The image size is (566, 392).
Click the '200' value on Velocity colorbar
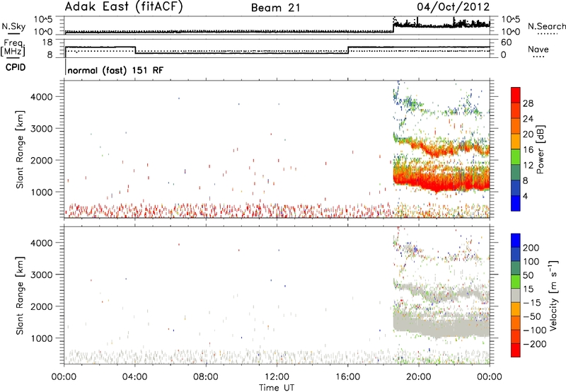pyautogui.click(x=531, y=248)
